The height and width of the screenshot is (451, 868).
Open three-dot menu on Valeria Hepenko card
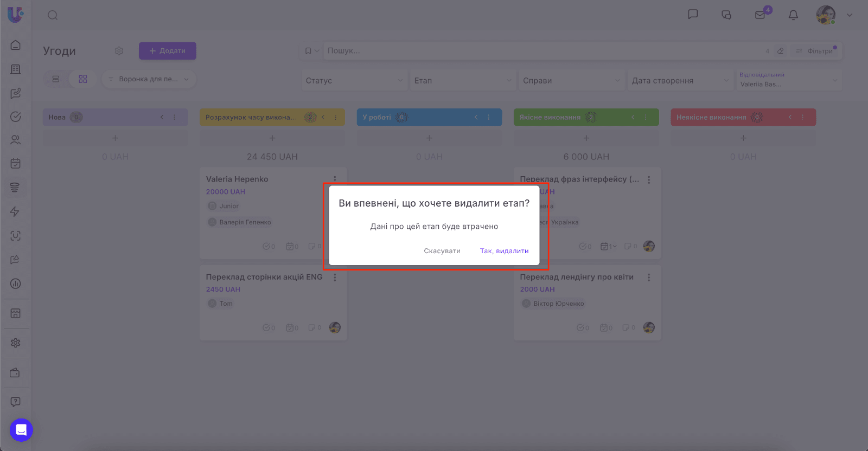click(335, 179)
